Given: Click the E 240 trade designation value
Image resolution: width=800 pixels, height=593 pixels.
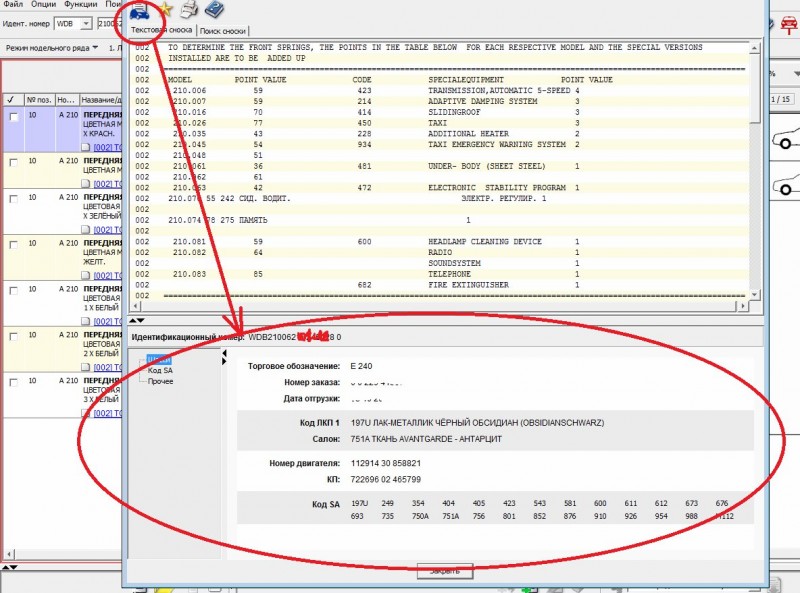Looking at the screenshot, I should tap(361, 366).
